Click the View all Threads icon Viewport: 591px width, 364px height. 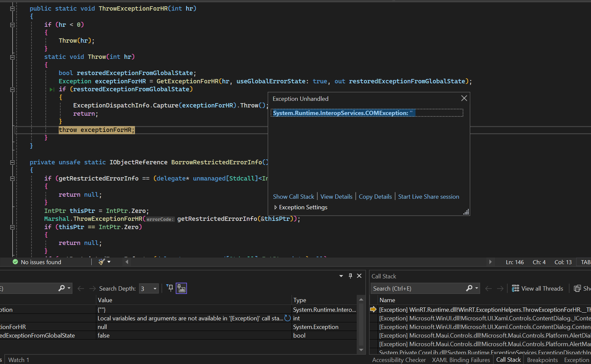[515, 288]
